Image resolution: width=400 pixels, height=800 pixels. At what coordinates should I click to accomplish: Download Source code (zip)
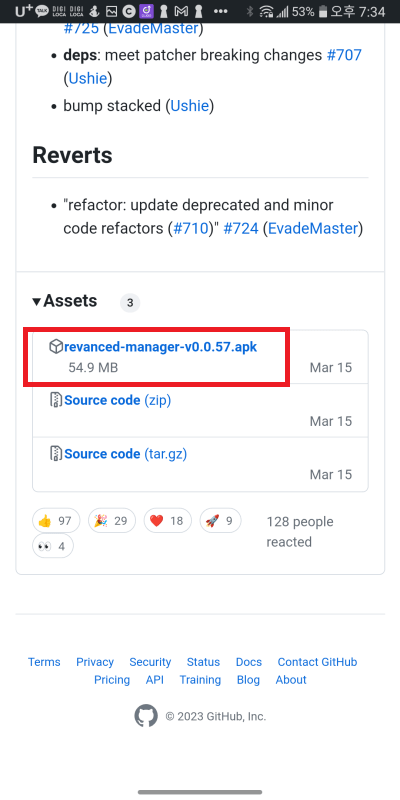118,401
